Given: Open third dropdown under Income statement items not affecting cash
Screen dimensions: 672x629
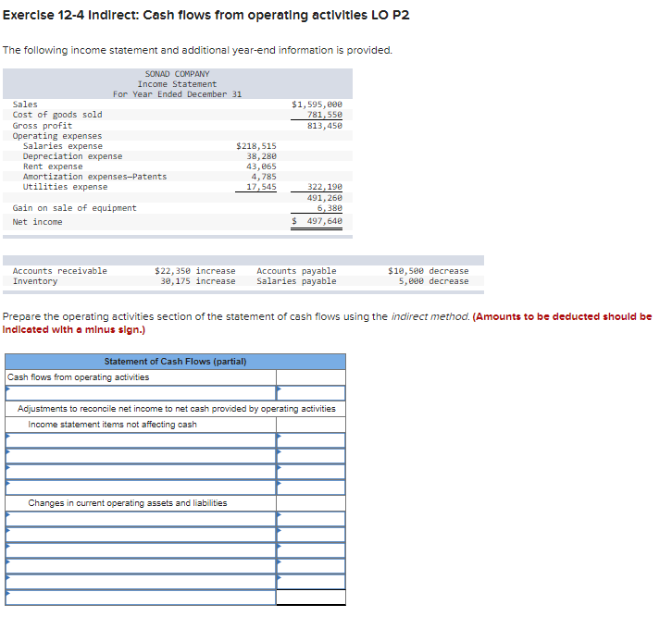Looking at the screenshot, I should coord(141,472).
